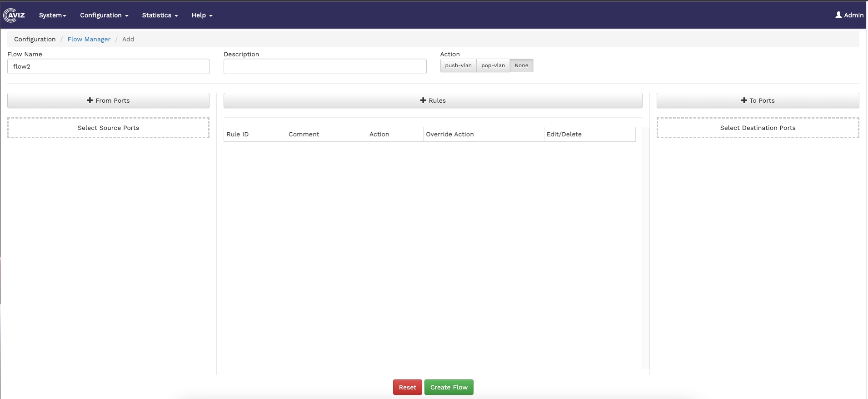Select the pop-vlan action option
Viewport: 868px width, 399px height.
click(493, 65)
